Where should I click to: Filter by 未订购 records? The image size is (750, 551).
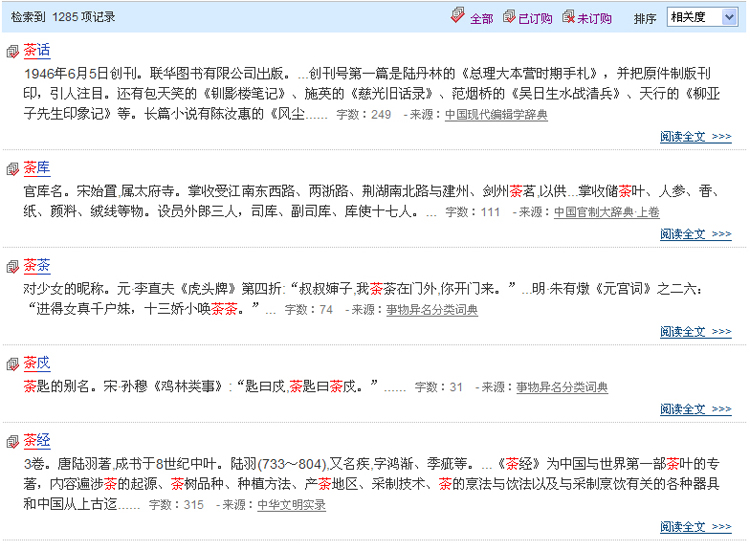coord(595,18)
